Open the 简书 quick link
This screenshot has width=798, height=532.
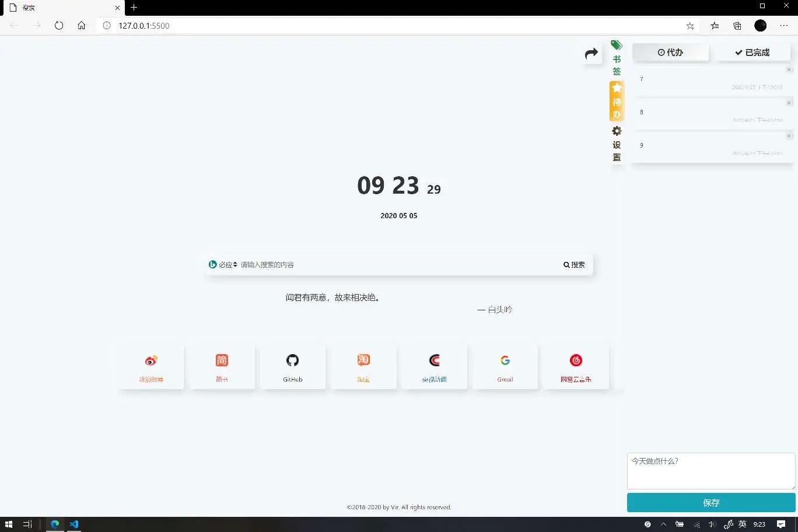coord(222,366)
